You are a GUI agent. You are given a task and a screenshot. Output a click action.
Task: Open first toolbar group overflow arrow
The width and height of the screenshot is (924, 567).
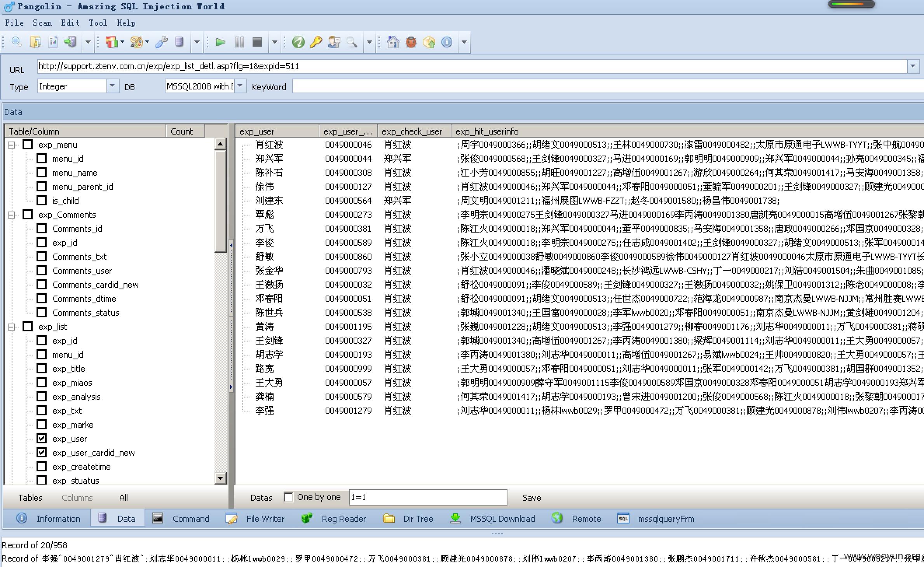(x=88, y=42)
